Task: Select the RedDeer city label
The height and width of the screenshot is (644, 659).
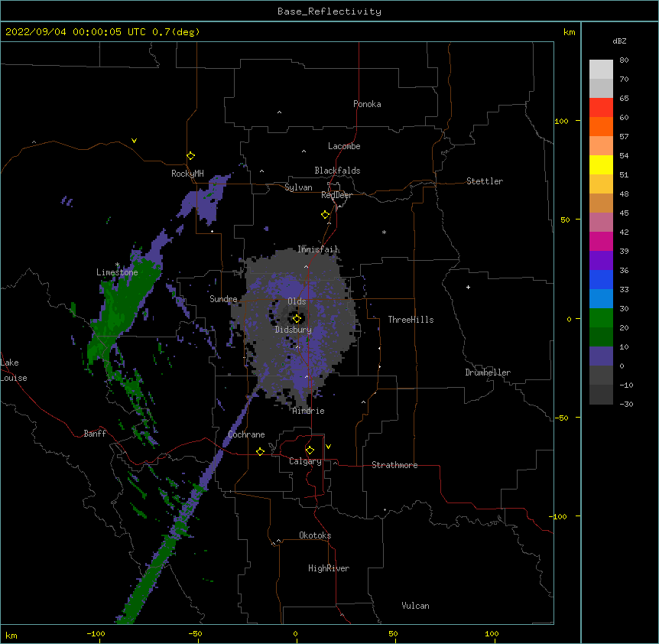Action: click(x=336, y=195)
